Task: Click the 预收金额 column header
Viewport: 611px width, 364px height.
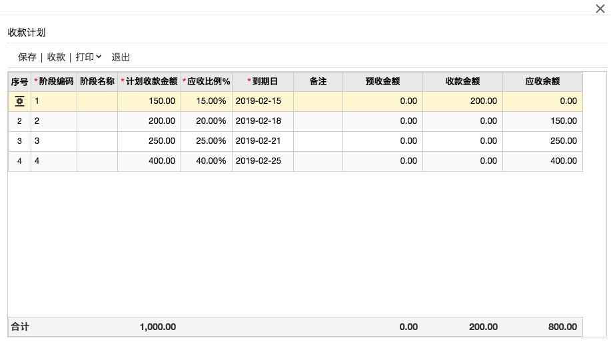Action: pyautogui.click(x=382, y=82)
